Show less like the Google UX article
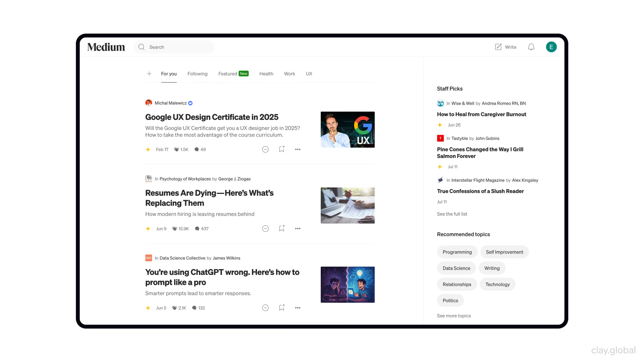 265,149
